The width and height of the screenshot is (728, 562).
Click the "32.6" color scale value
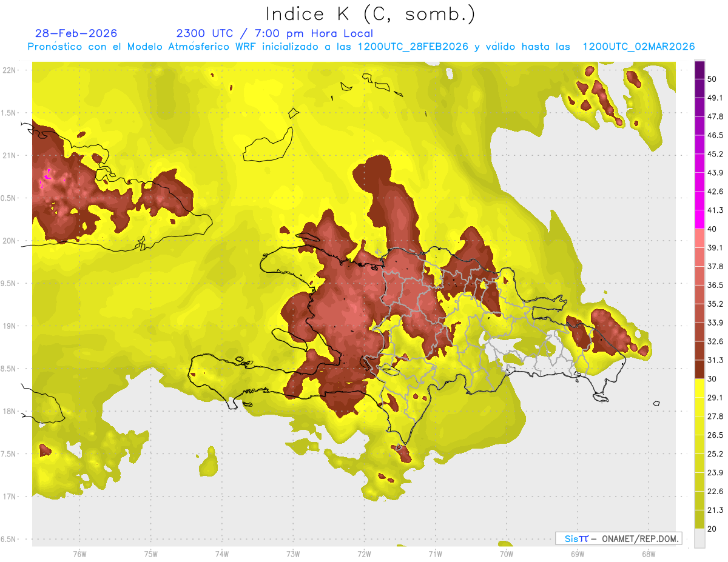[x=715, y=341]
